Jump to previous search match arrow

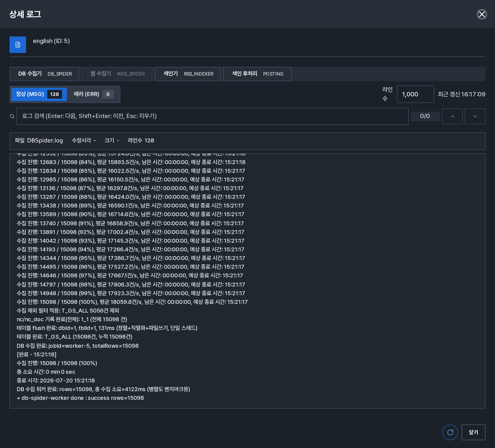pyautogui.click(x=452, y=116)
